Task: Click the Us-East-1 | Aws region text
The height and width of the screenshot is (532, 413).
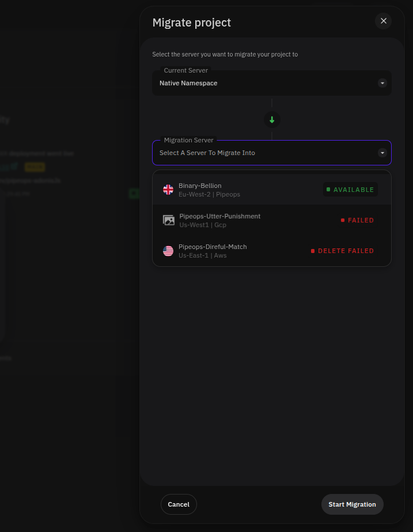Action: pos(202,255)
